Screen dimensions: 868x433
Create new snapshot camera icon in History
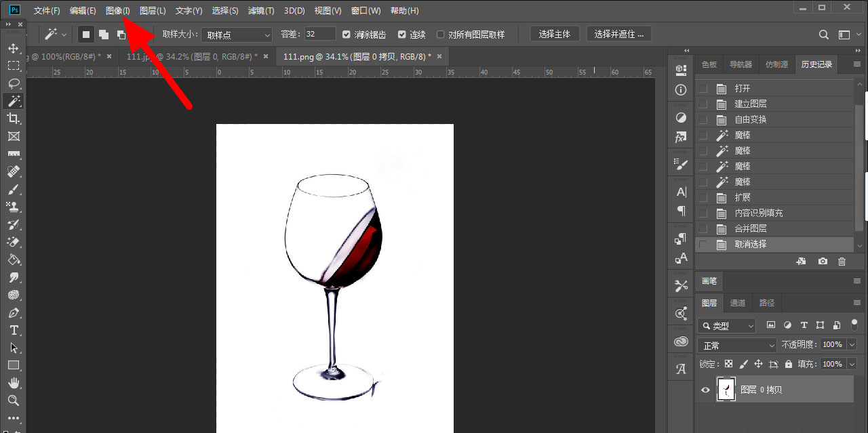pos(823,261)
